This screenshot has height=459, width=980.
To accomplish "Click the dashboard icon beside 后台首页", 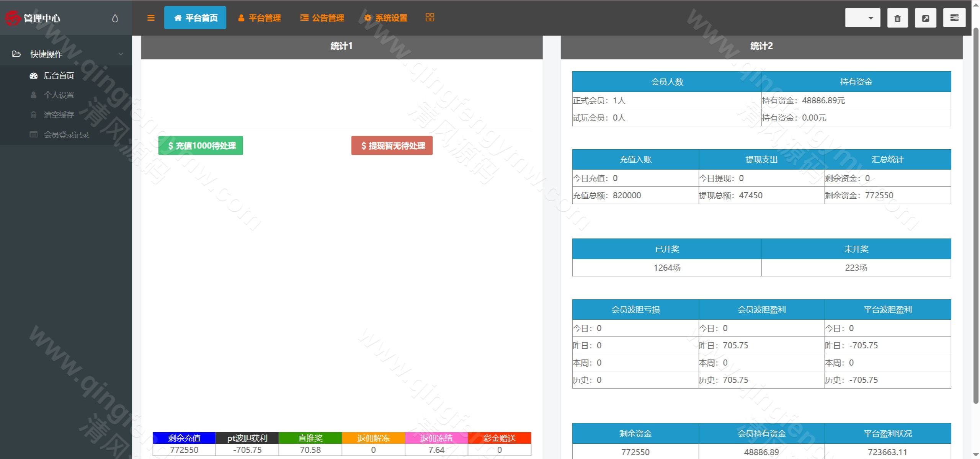I will click(x=33, y=75).
